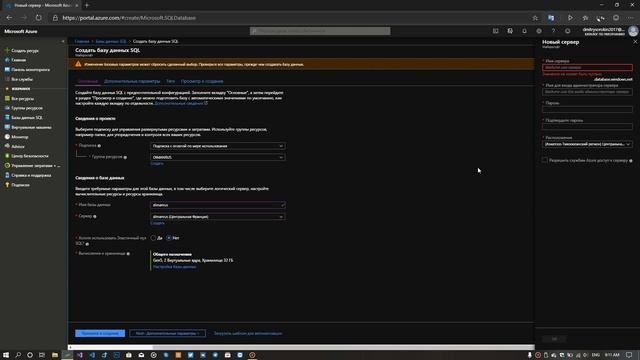
Task: Open taskbar search magnifier
Action: (18, 355)
